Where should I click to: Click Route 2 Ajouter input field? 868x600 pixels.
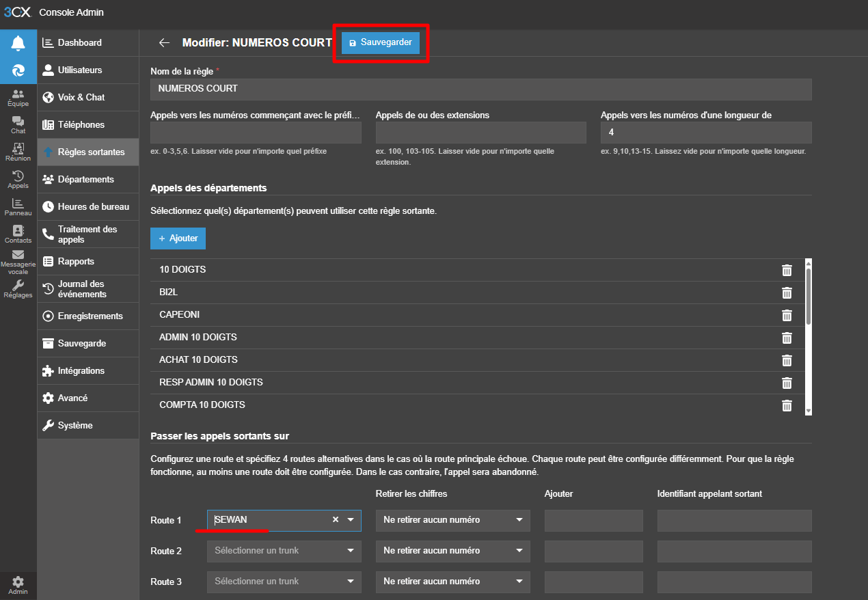pyautogui.click(x=594, y=551)
